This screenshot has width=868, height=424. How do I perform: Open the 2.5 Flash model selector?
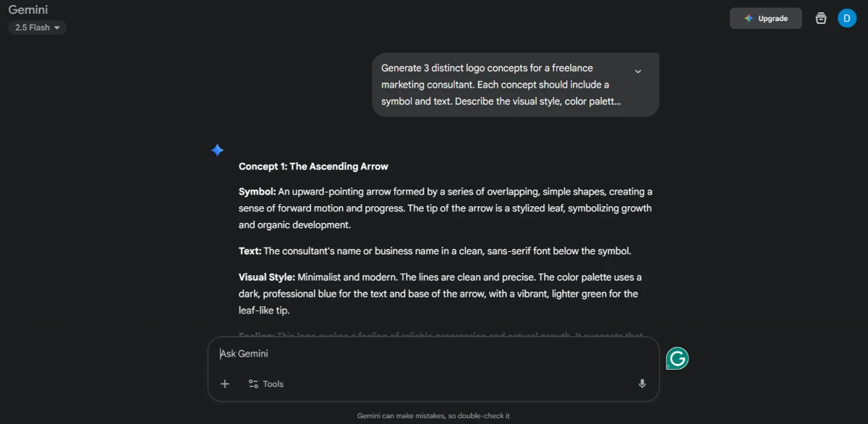coord(38,27)
